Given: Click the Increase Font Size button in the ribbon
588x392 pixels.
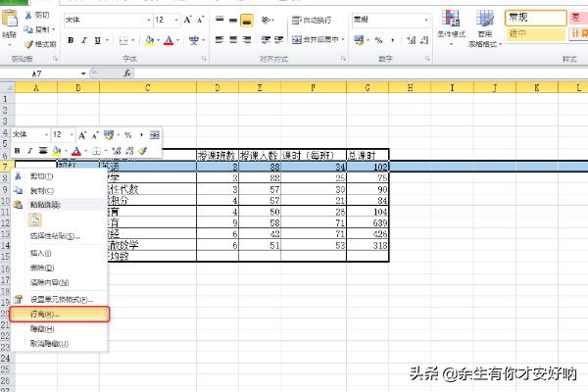Looking at the screenshot, I should 188,20.
